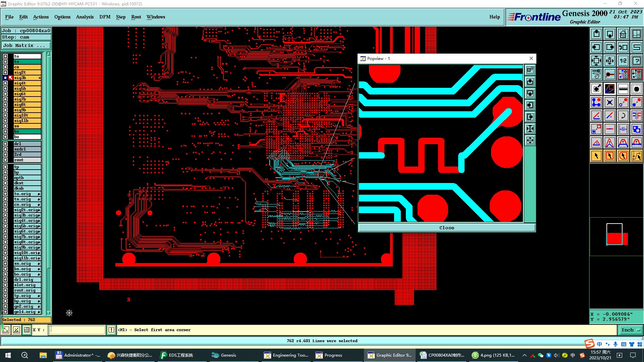The width and height of the screenshot is (644, 362).
Task: Select the single arrow pointer selection tool
Action: pos(596,156)
